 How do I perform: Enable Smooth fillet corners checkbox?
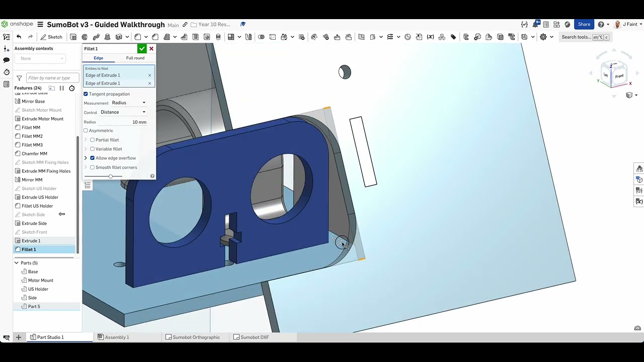[92, 167]
